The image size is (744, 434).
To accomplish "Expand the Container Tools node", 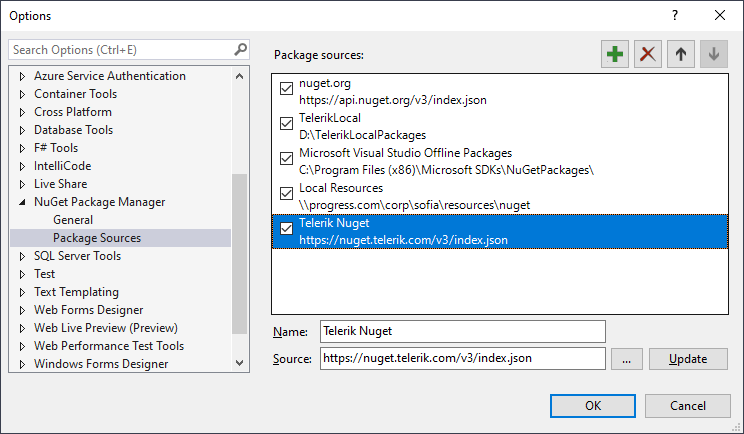I will point(22,94).
